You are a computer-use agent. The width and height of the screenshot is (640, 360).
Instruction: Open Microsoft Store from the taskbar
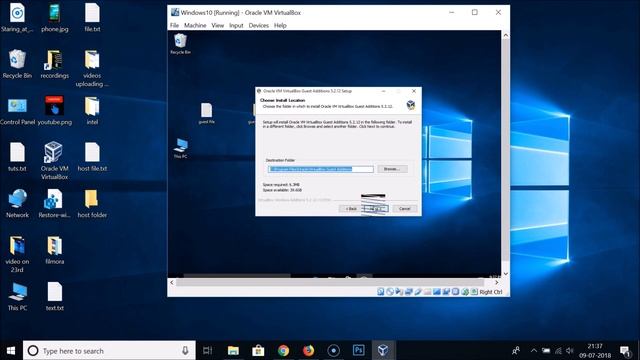click(258, 350)
